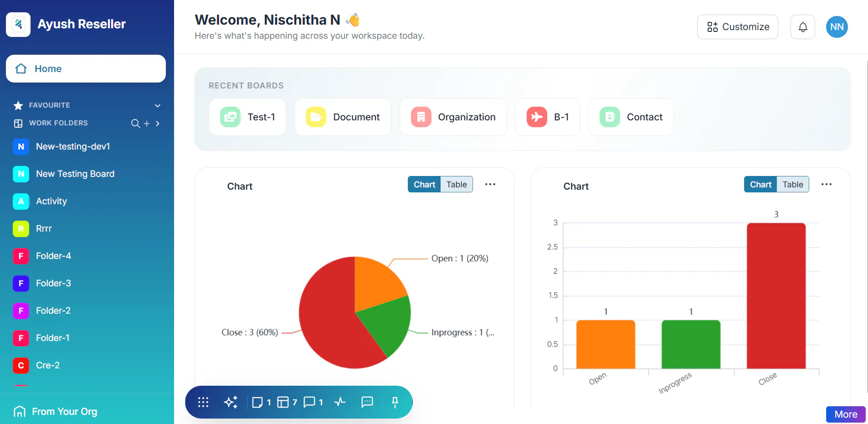The width and height of the screenshot is (868, 424).
Task: Select Chart tab in bar chart widget
Action: (x=760, y=184)
